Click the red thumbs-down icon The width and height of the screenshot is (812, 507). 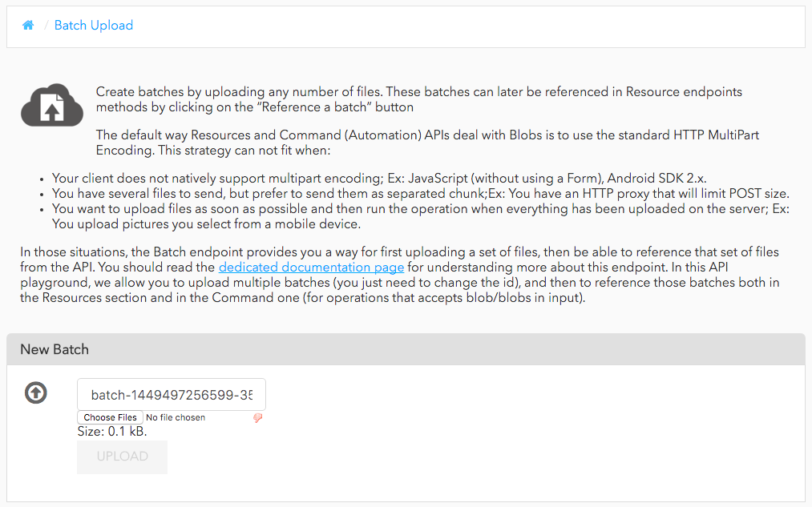[x=257, y=418]
